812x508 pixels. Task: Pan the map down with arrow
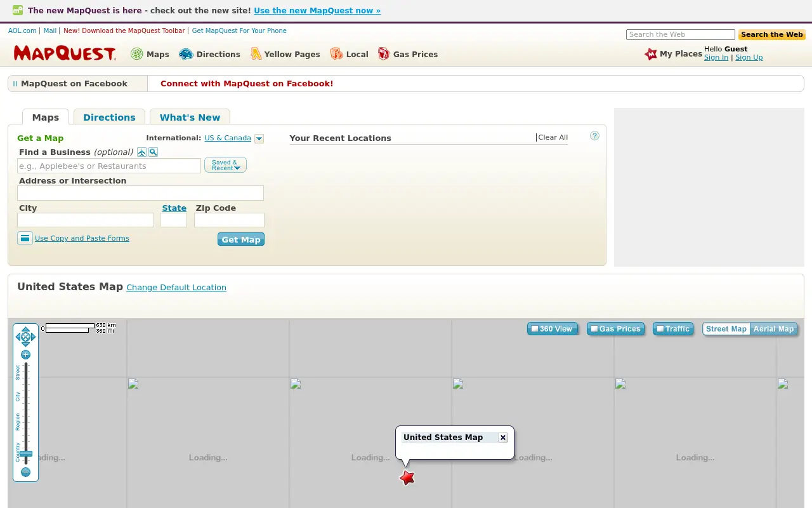pos(25,345)
